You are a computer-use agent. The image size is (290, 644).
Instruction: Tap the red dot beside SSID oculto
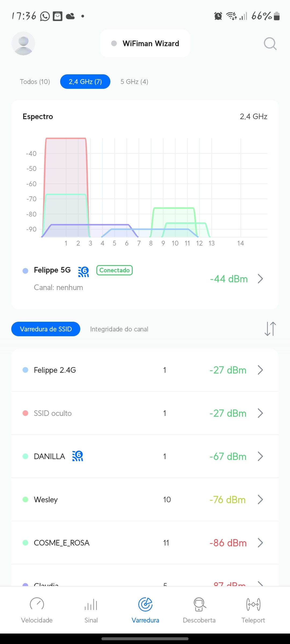tap(26, 413)
